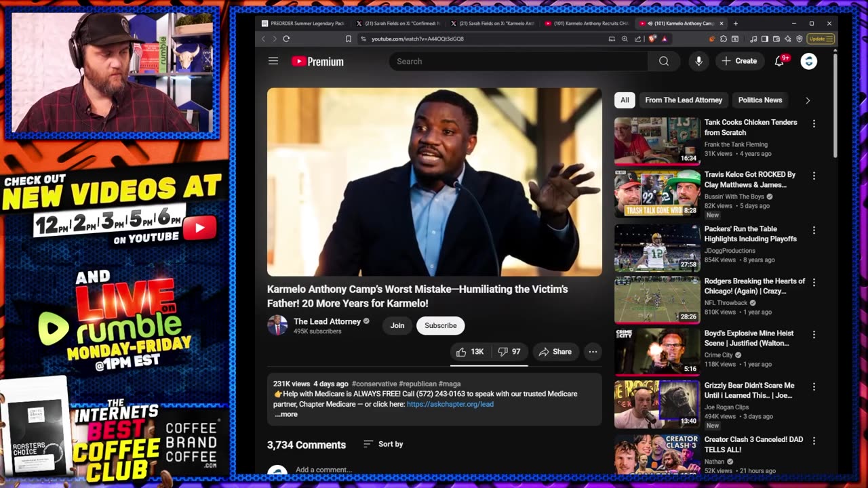The width and height of the screenshot is (868, 488).
Task: Click the #maga hashtag
Action: (x=450, y=384)
